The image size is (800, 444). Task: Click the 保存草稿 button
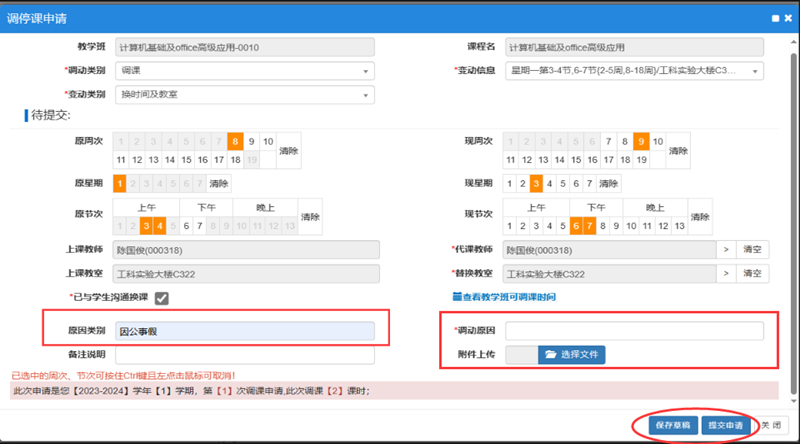pyautogui.click(x=664, y=424)
